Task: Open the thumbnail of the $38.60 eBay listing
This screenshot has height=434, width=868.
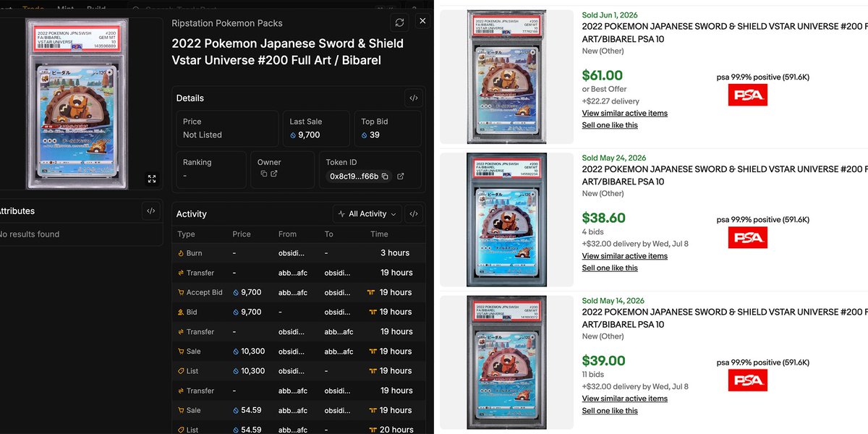Action: point(506,219)
